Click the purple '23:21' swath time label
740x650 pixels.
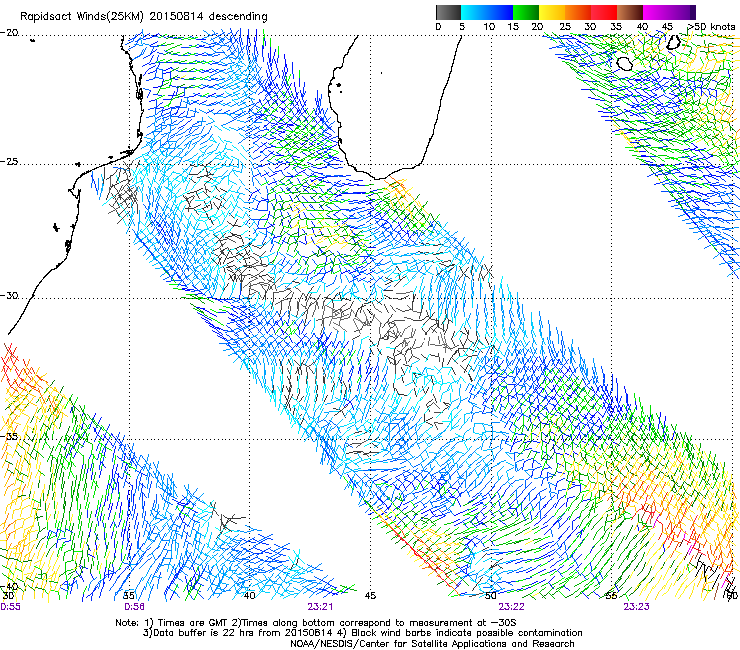tap(320, 607)
